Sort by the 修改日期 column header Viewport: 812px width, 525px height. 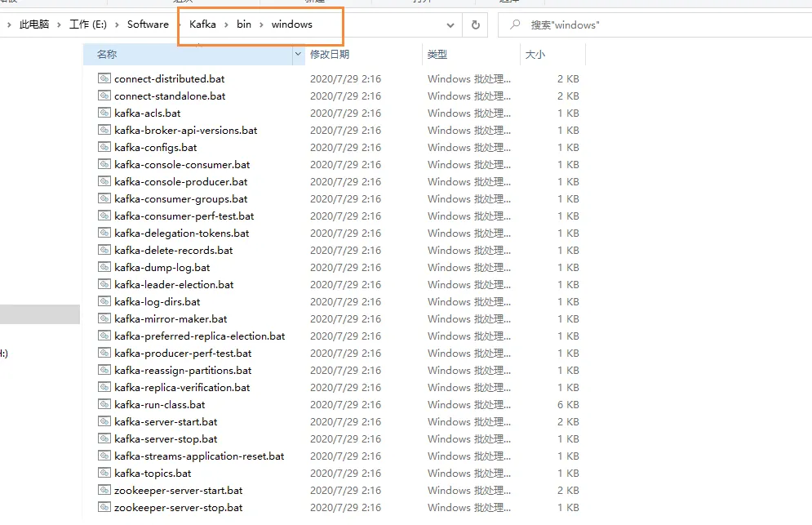pyautogui.click(x=330, y=55)
